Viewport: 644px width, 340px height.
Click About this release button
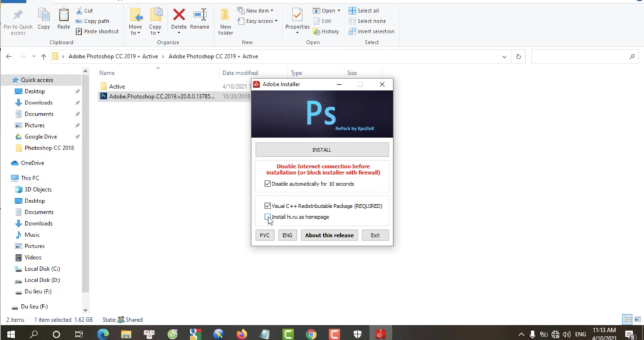coord(329,235)
